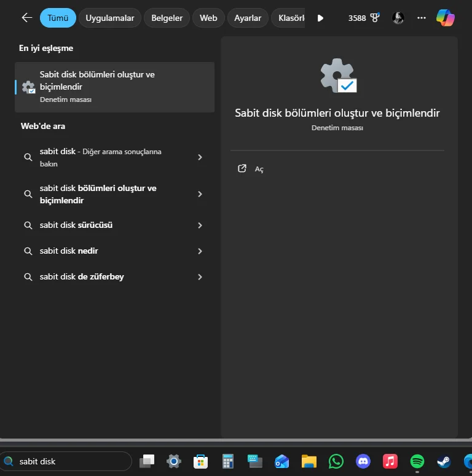The width and height of the screenshot is (472, 476).
Task: Click the large gear icon in preview pane
Action: click(x=339, y=76)
